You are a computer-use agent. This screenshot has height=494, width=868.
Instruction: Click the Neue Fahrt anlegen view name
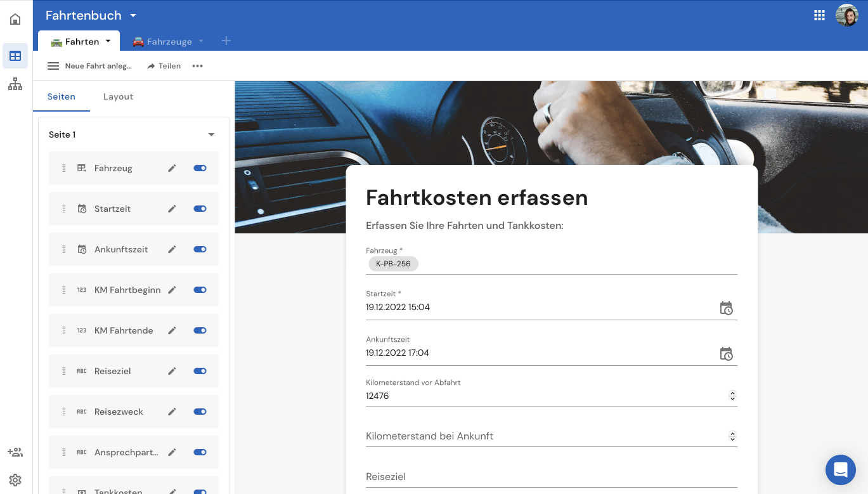pyautogui.click(x=98, y=66)
